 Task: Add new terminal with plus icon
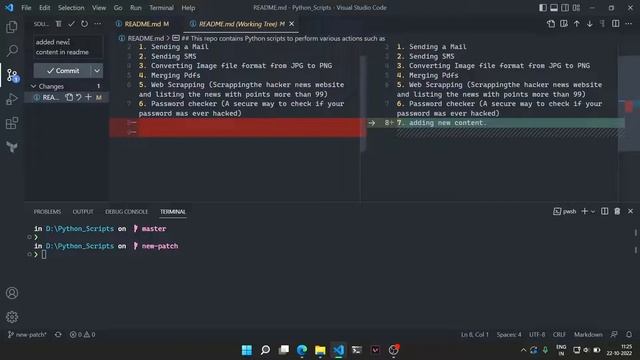(584, 211)
